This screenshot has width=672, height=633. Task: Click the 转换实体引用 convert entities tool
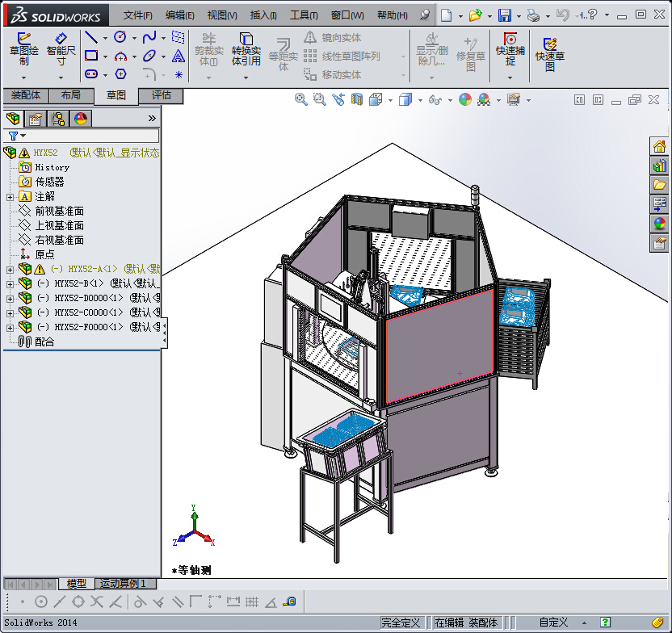tap(246, 49)
